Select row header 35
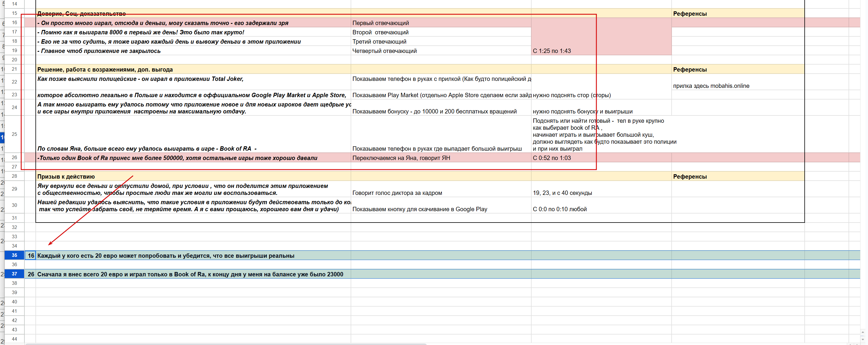The image size is (868, 345). pos(14,255)
